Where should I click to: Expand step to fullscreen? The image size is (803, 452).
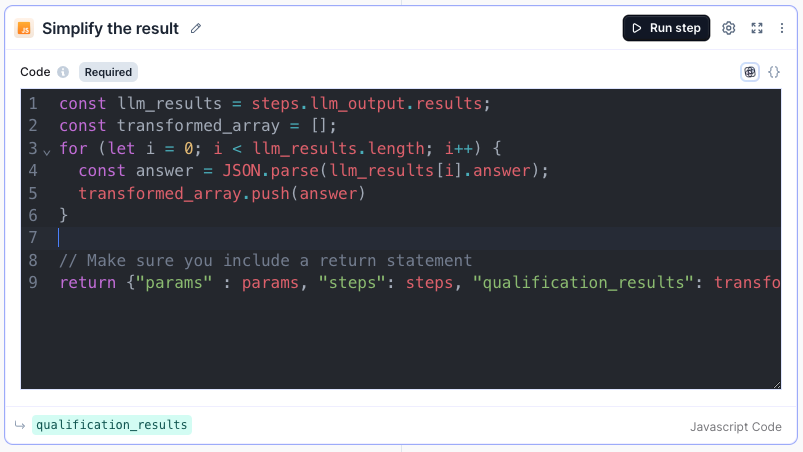[757, 28]
